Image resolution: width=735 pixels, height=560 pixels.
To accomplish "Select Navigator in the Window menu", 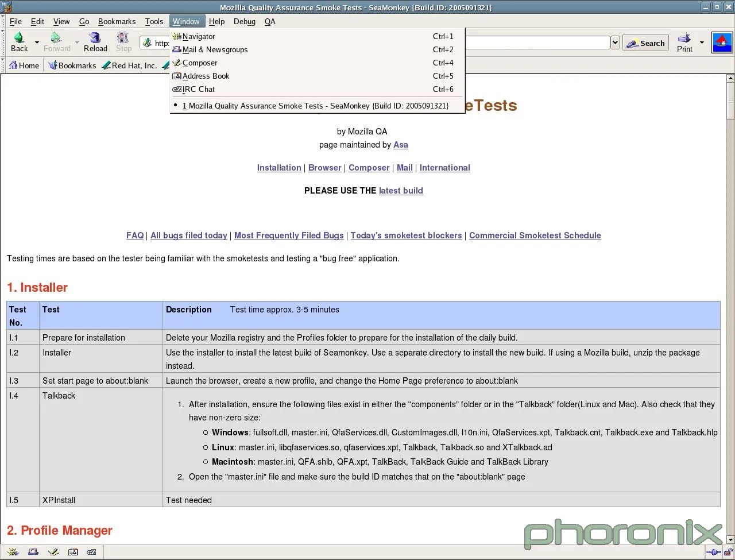I will (318, 36).
